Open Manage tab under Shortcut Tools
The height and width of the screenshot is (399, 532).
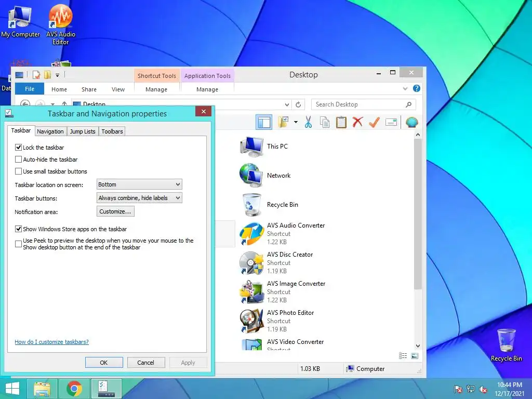[x=156, y=89]
